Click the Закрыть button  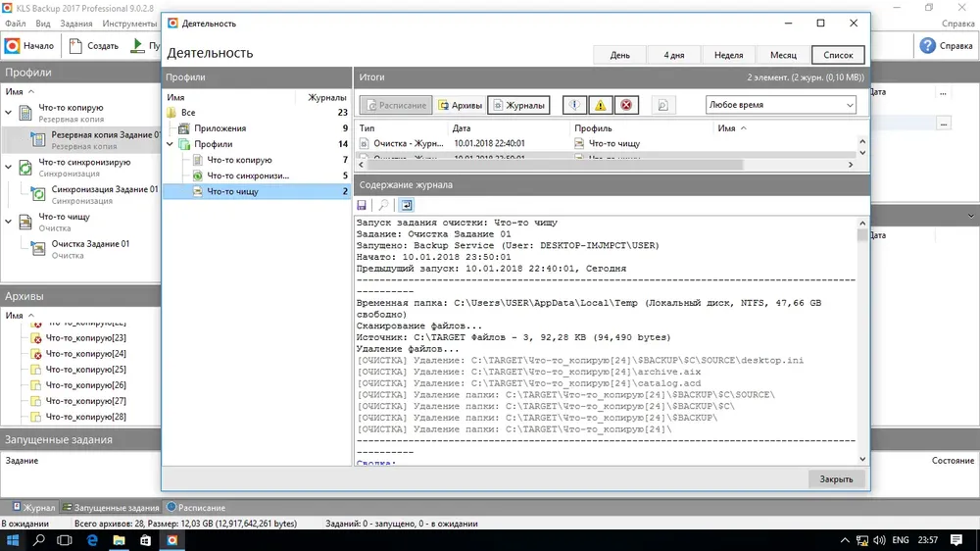[x=836, y=479]
